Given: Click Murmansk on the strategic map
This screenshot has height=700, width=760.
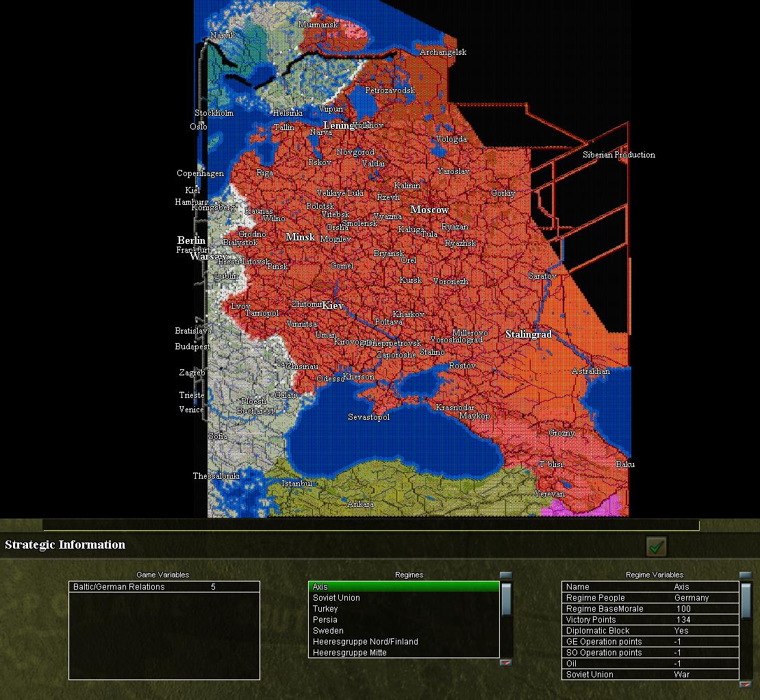Looking at the screenshot, I should tap(318, 24).
